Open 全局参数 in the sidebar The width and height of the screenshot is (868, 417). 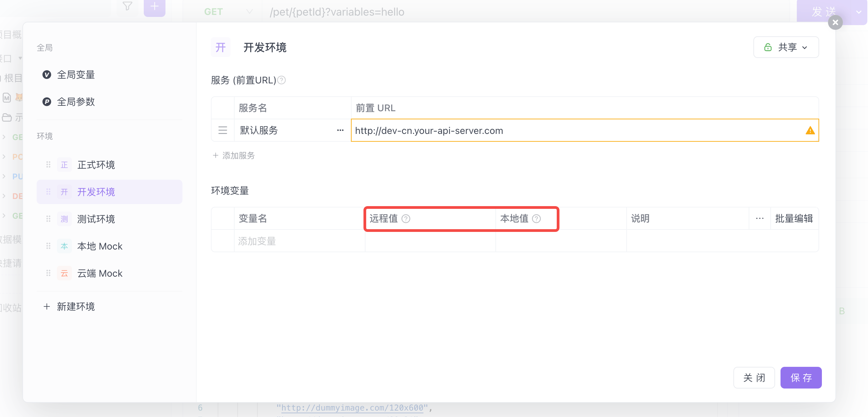click(76, 102)
